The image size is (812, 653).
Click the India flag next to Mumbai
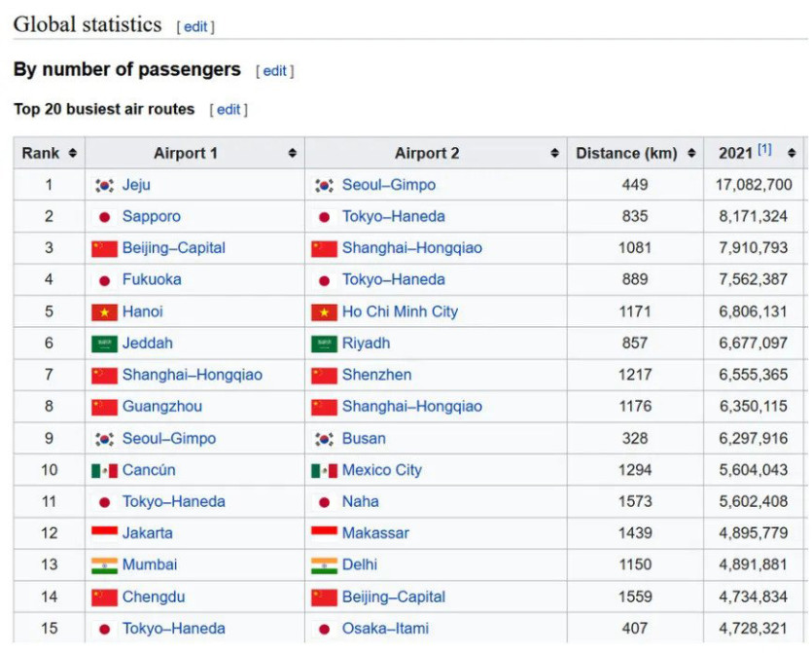point(104,565)
